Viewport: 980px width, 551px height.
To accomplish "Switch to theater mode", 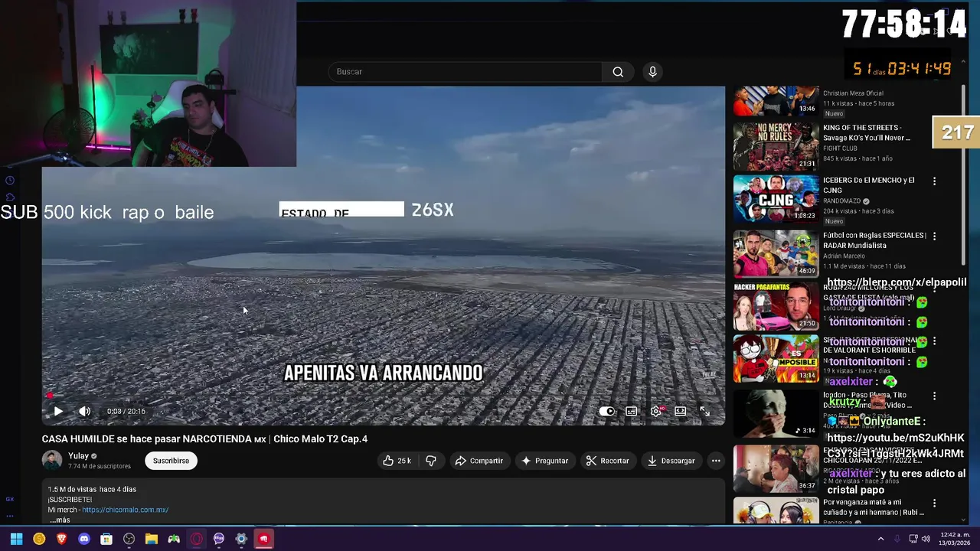I will [680, 411].
